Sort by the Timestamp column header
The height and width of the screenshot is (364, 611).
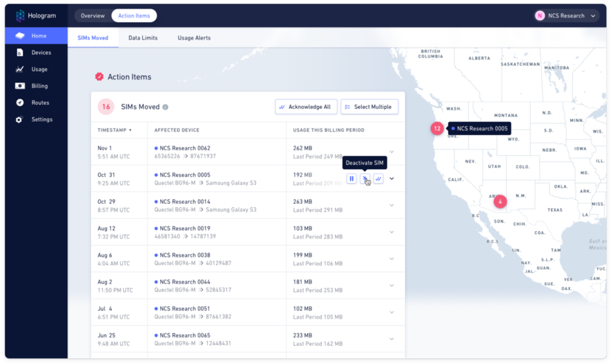click(115, 130)
